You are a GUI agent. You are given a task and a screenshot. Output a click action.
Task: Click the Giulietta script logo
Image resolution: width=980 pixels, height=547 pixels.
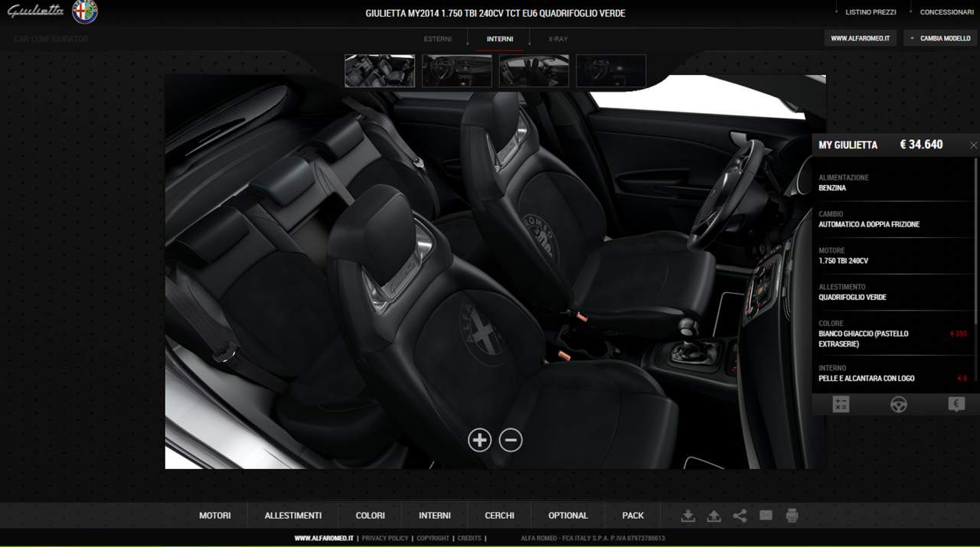point(35,11)
